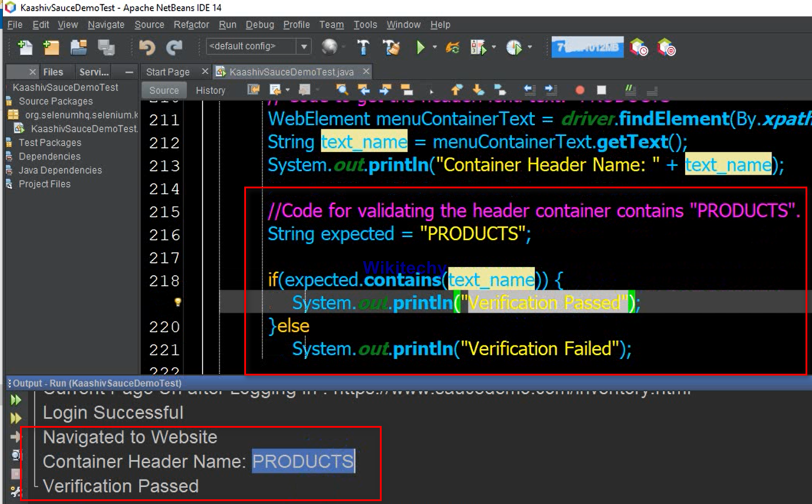812x504 pixels.
Task: Toggle the History view button
Action: click(210, 90)
